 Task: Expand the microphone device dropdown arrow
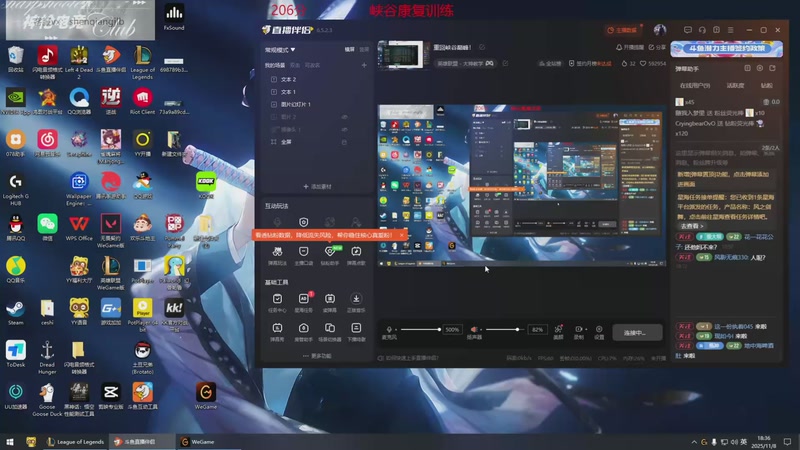(x=396, y=330)
